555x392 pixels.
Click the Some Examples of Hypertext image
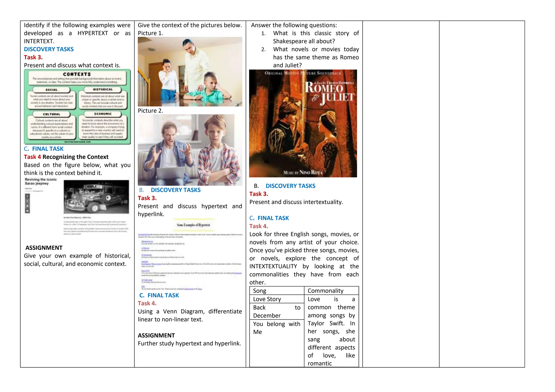pos(190,254)
